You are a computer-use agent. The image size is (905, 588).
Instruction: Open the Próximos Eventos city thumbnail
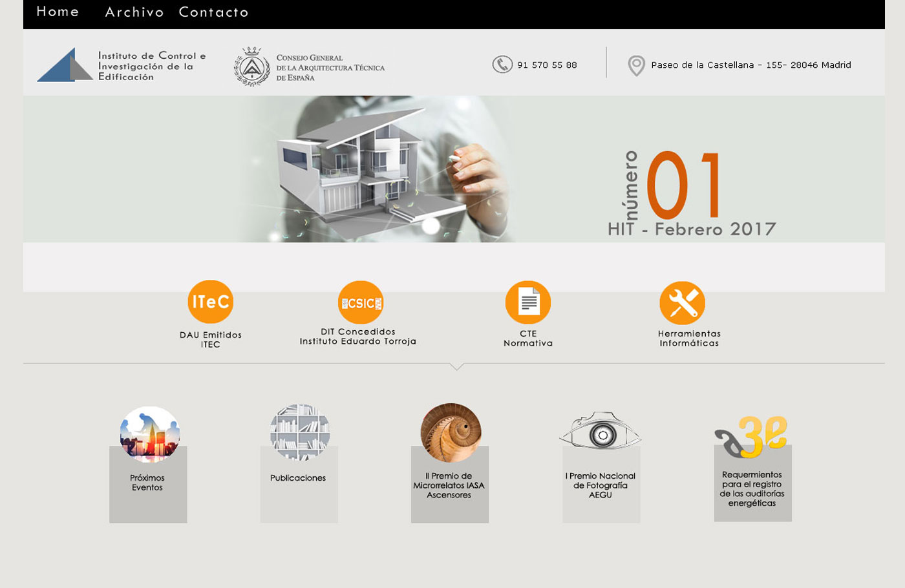pos(149,434)
